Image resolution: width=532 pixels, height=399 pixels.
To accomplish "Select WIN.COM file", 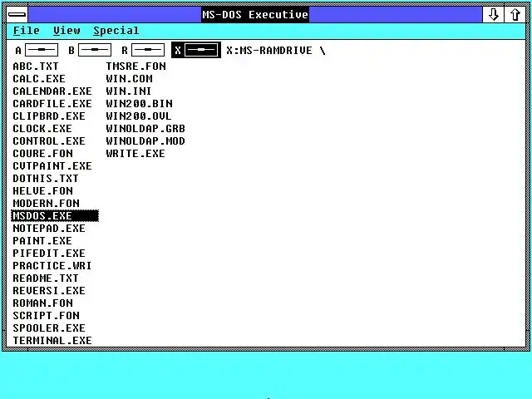I will tap(130, 79).
